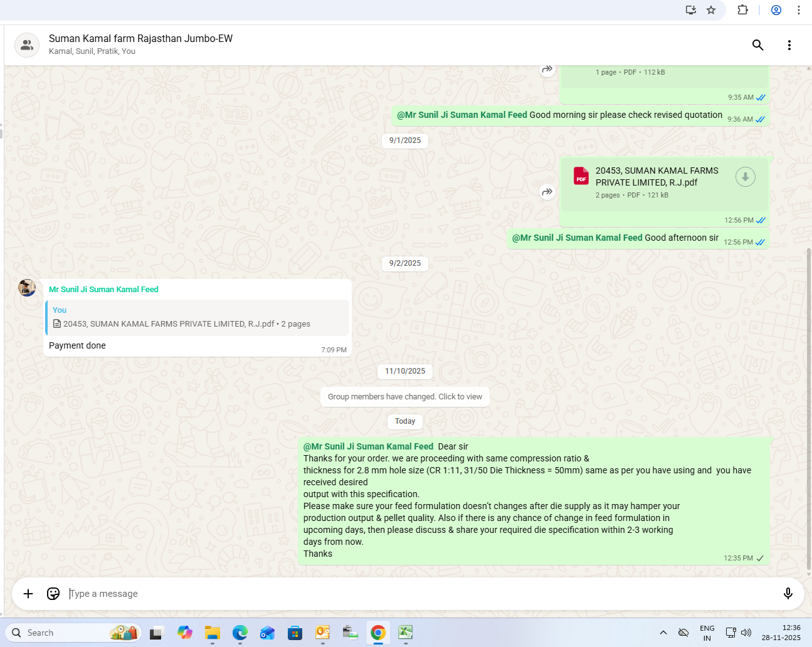Open quoted reply 20453 PDF preview
Screen dimensions: 812x647
pyautogui.click(x=197, y=318)
